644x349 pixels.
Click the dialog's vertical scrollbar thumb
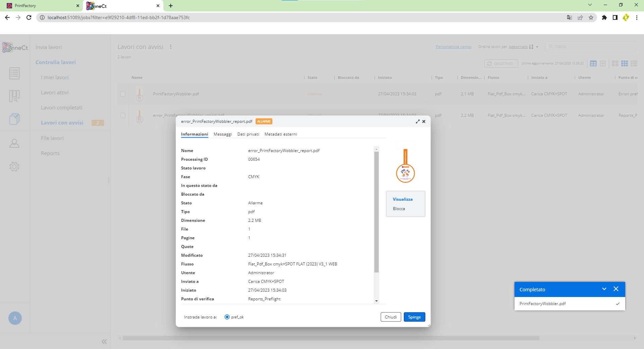click(376, 212)
